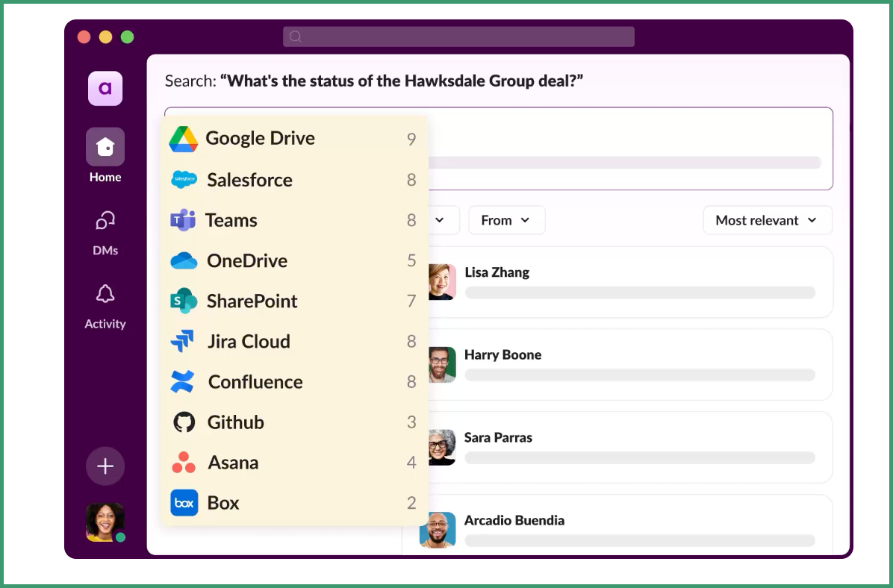Click the Github octocat icon
893x588 pixels.
[x=184, y=422]
